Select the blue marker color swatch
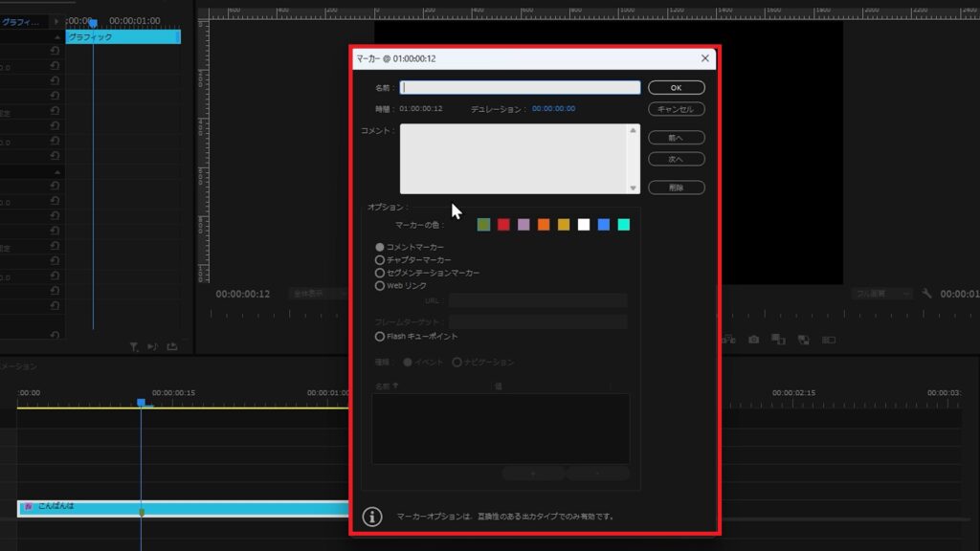 (x=604, y=225)
